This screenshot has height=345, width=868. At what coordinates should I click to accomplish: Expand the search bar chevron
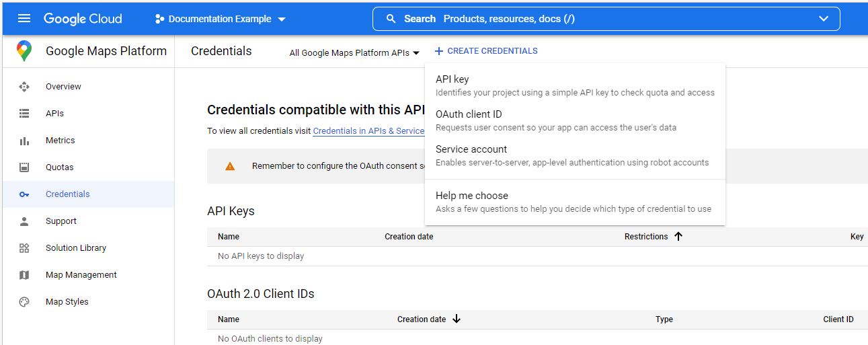coord(824,19)
